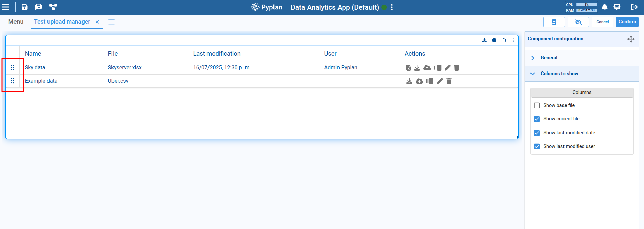Toggle the hidden-eye visibility button
This screenshot has height=229, width=644.
click(x=578, y=22)
